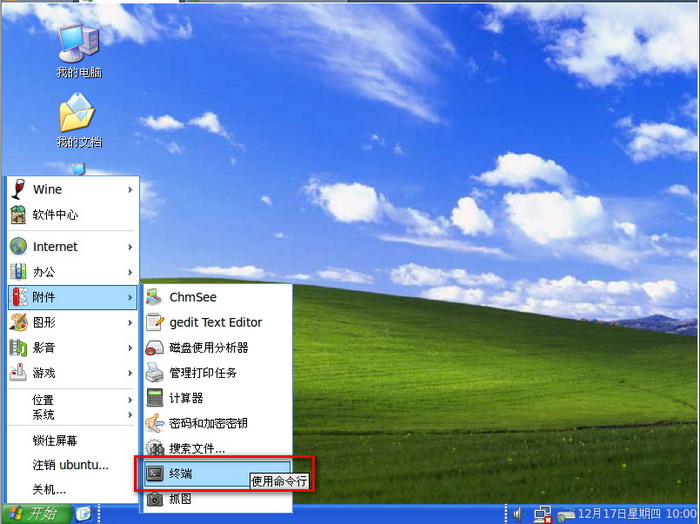
Task: Click the 软件中心 label text
Action: 55,215
